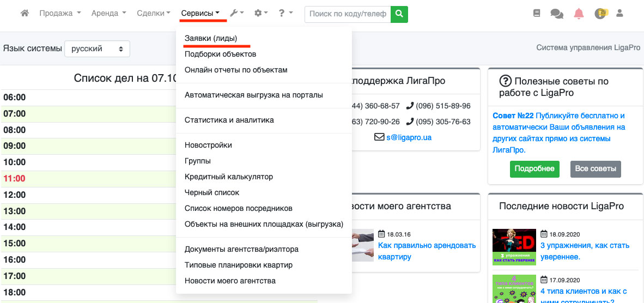Click the search by code/phone field
Viewport: 644px width, 303px height.
348,14
